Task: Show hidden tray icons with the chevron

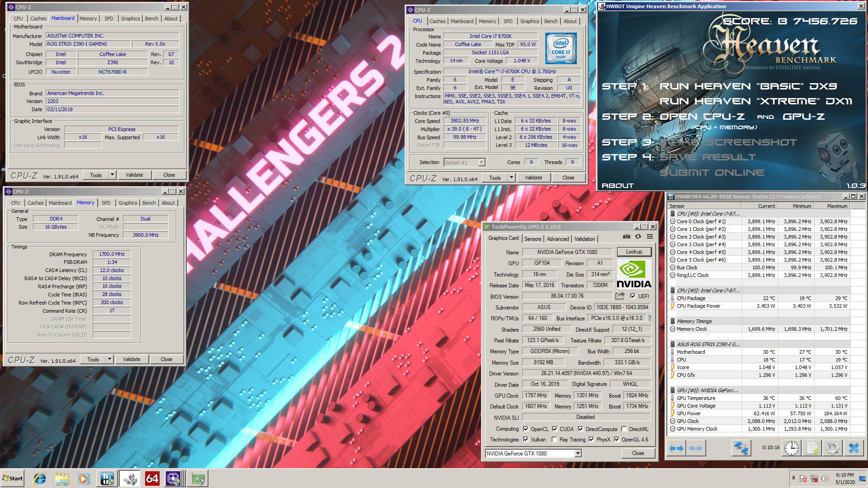Action: click(x=793, y=478)
